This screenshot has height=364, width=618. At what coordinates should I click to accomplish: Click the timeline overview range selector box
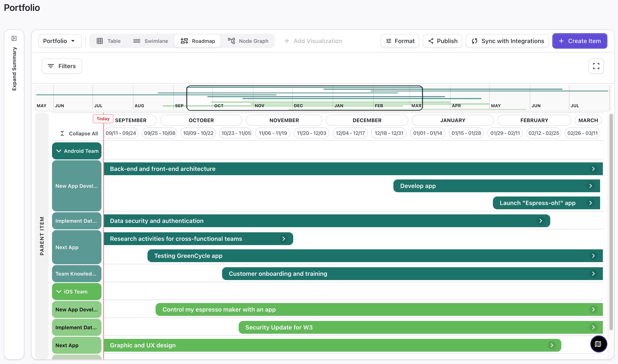pyautogui.click(x=304, y=98)
